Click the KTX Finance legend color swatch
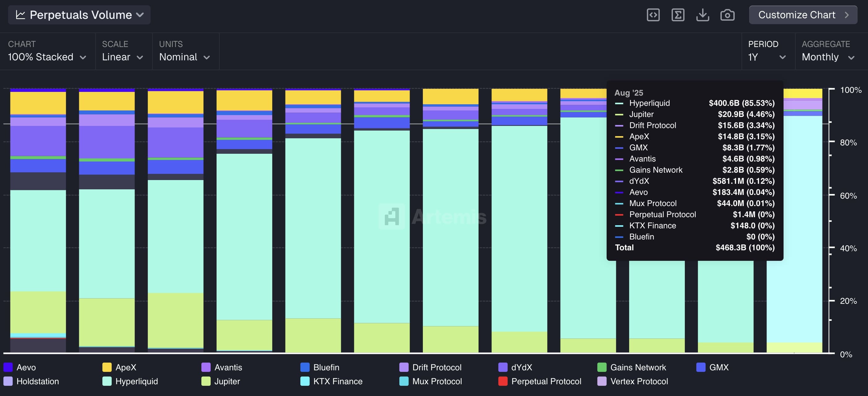 pos(305,381)
